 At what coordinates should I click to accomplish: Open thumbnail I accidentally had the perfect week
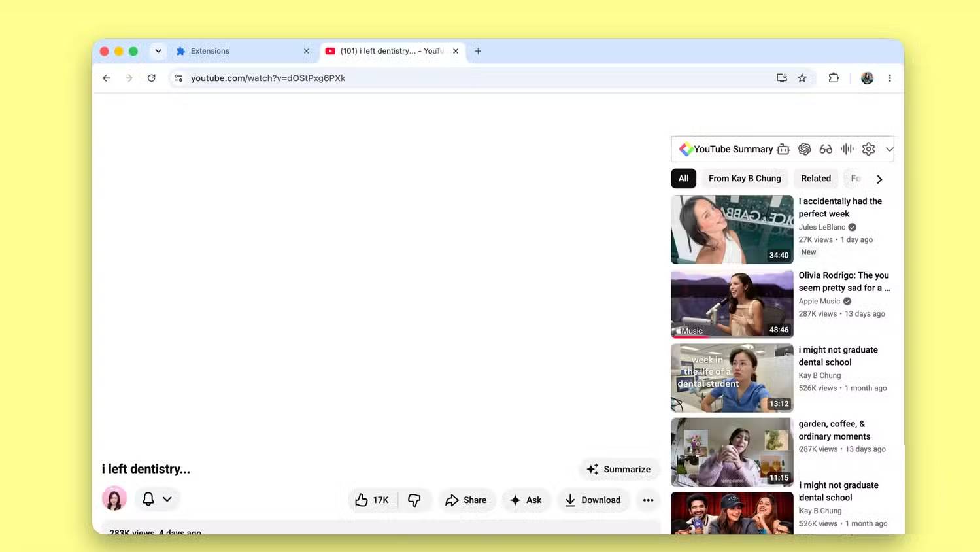pos(732,230)
